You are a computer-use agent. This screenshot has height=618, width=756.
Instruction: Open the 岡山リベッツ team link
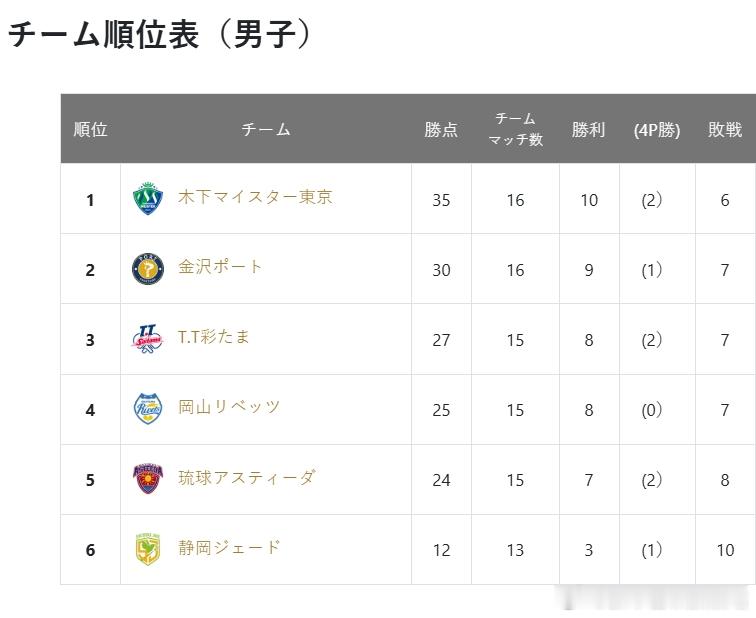229,407
